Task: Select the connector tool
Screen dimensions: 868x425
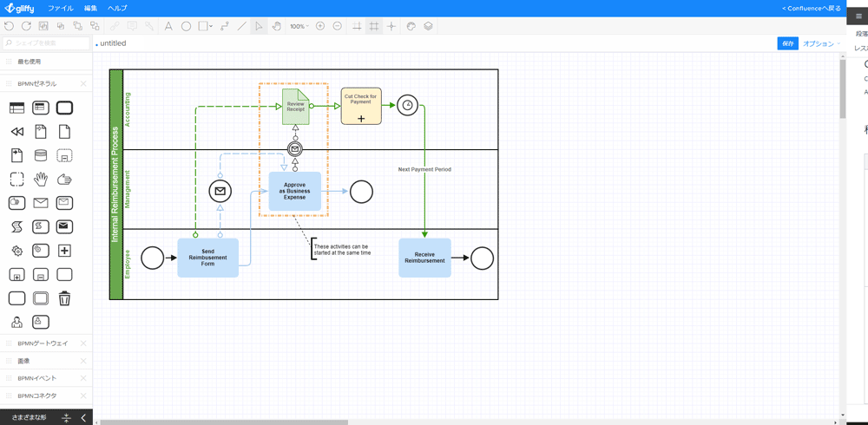Action: (224, 26)
